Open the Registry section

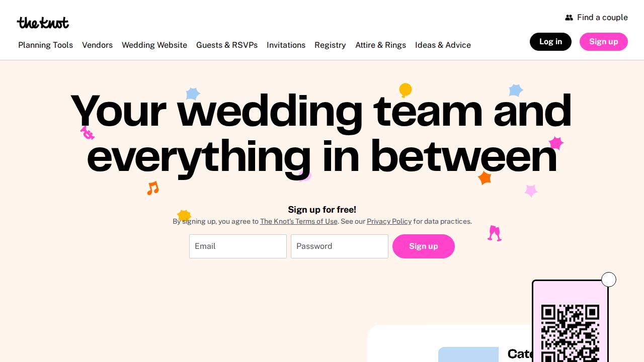tap(330, 45)
